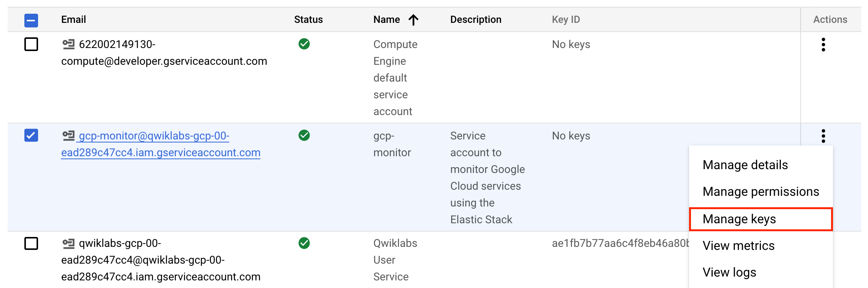Select Manage details in the dropdown menu

[745, 165]
